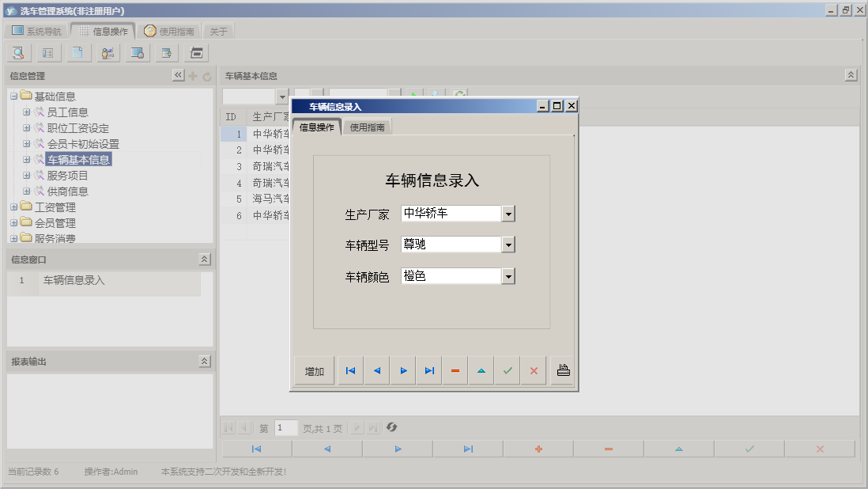Click the print icon in the dialog
868x489 pixels.
click(x=562, y=370)
